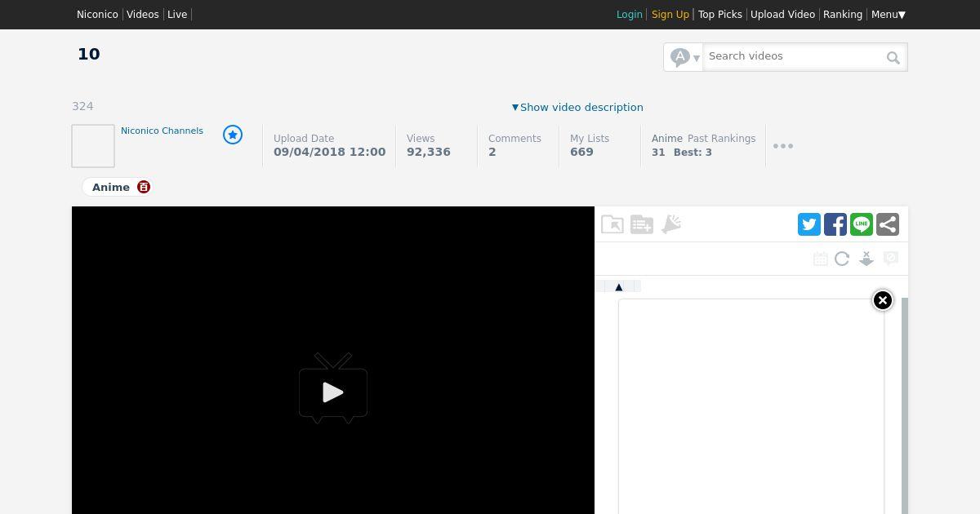Click the add to My List folder icon
This screenshot has width=980, height=514.
click(x=642, y=224)
